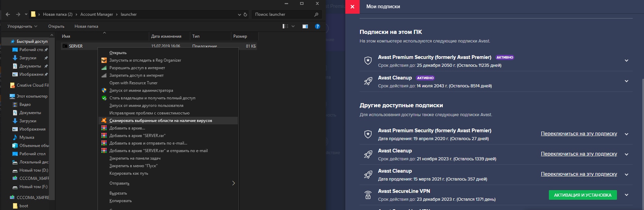
Task: Click the blue Help icon
Action: 318,26
